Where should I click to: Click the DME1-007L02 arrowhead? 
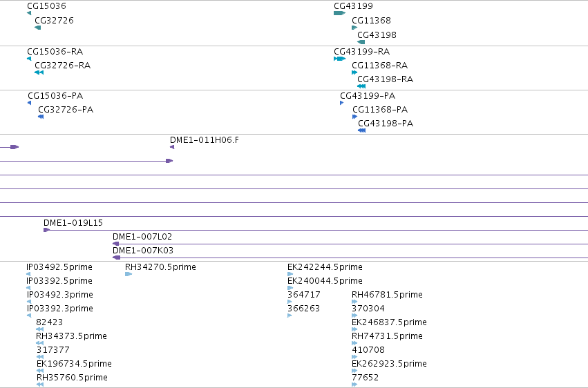[115, 244]
